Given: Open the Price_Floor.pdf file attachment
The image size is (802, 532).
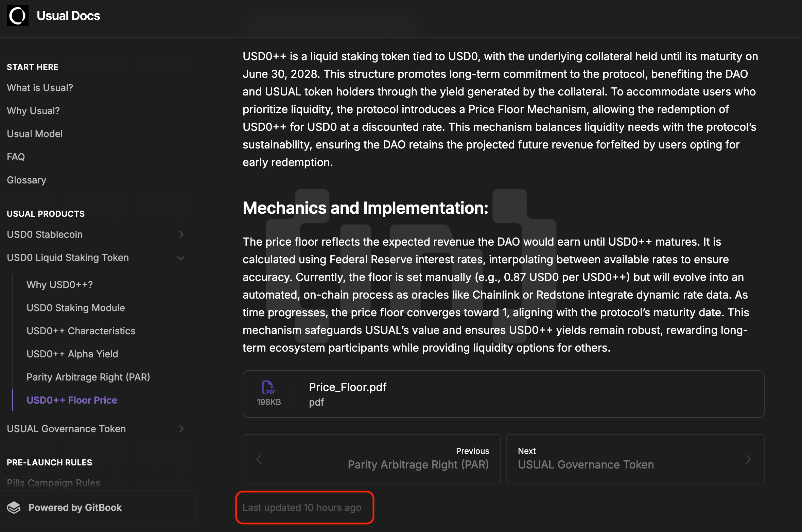Looking at the screenshot, I should click(x=347, y=387).
